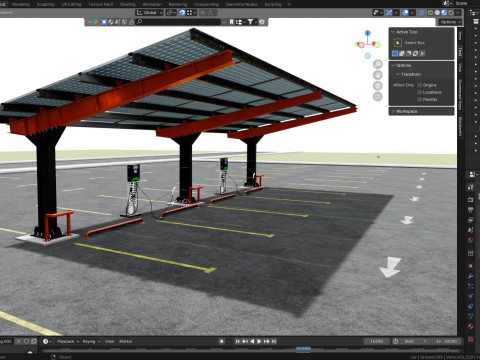
Task: Click the Select Box tool icon
Action: (x=398, y=43)
